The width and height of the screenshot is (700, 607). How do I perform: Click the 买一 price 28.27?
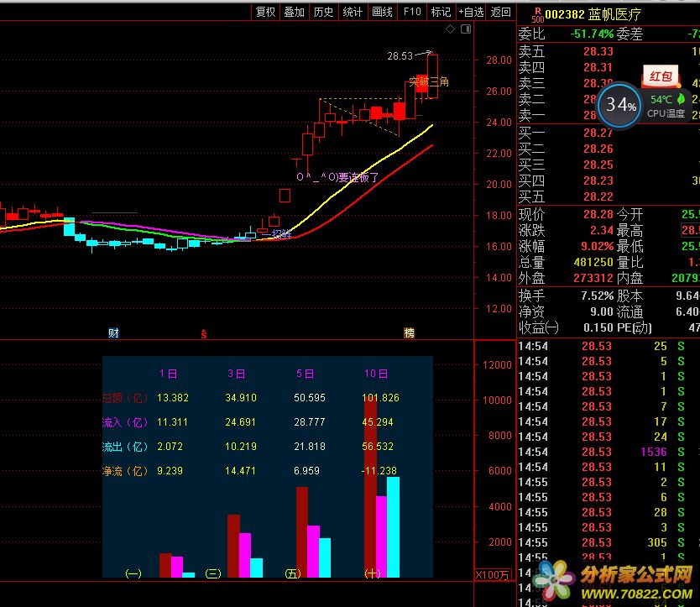pos(598,133)
